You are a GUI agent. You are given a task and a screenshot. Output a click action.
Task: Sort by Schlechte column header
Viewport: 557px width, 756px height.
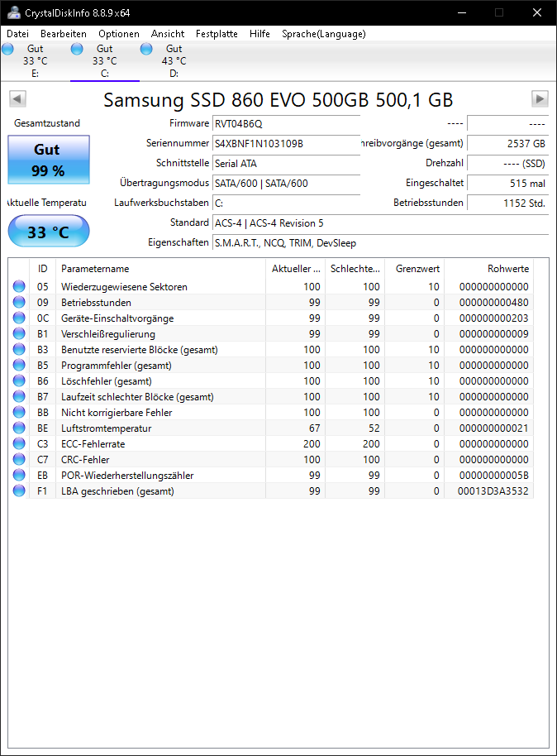coord(355,269)
